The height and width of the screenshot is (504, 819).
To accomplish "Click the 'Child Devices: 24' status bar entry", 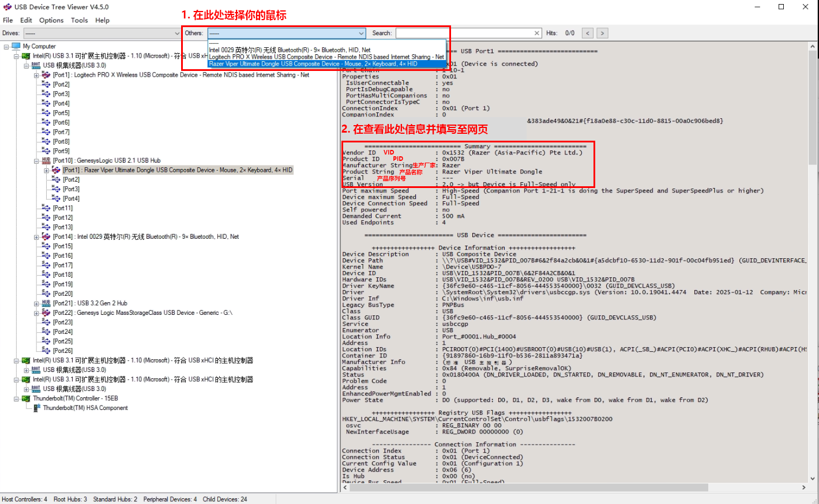I will point(225,499).
